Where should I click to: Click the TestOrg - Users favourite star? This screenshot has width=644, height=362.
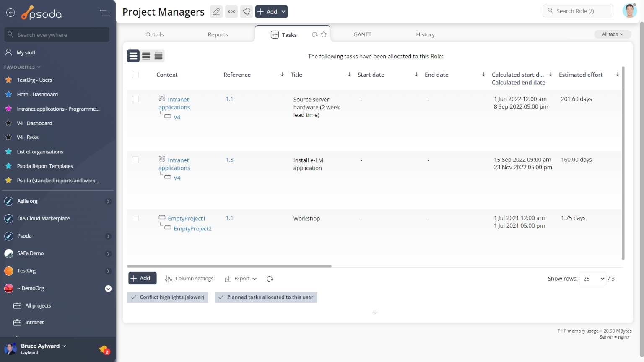pyautogui.click(x=8, y=80)
